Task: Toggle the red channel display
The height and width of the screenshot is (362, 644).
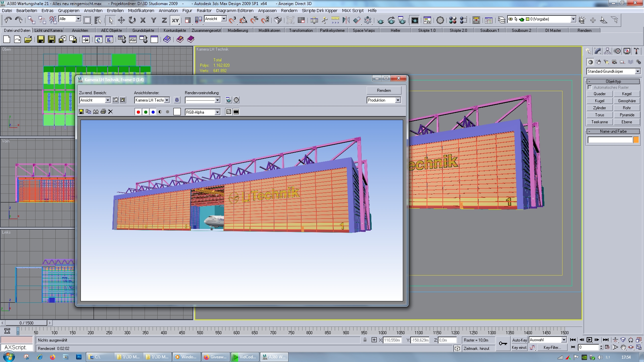Action: pos(138,112)
